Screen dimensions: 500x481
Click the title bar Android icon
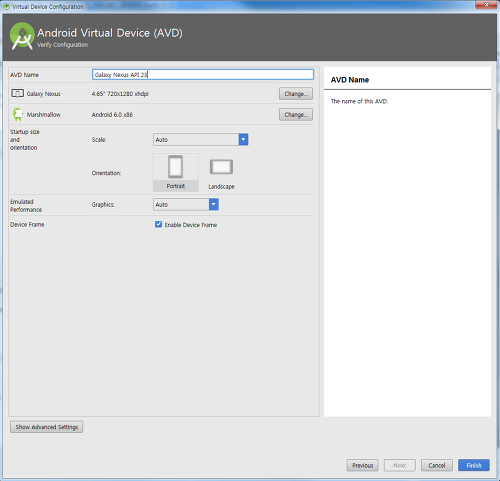[x=6, y=6]
